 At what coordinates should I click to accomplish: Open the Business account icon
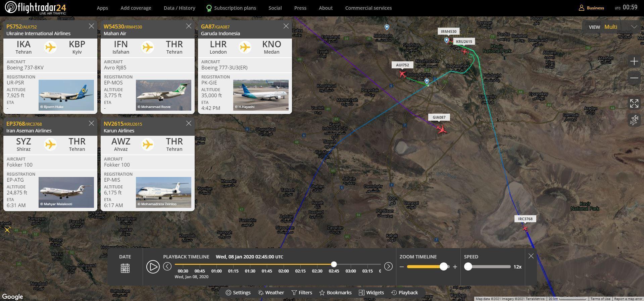582,8
